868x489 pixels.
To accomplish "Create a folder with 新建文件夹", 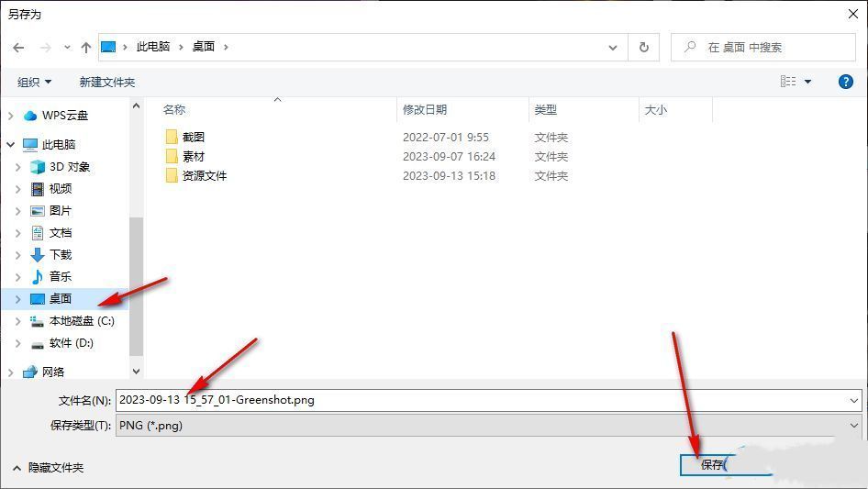I will click(x=106, y=82).
